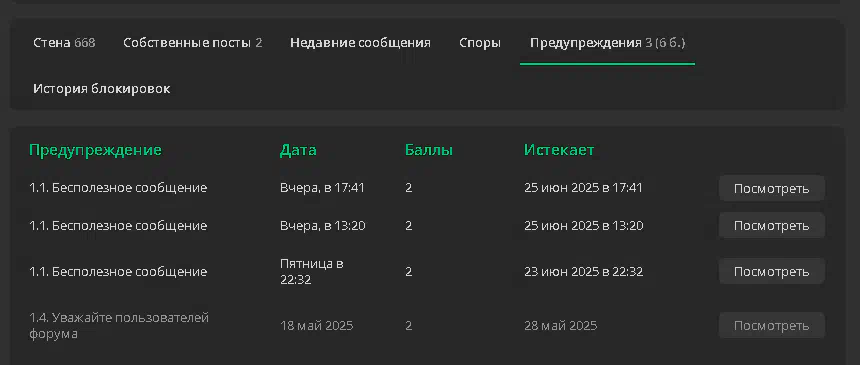This screenshot has height=365, width=860.
Task: Click the Пятница в 22:32 date
Action: coord(312,271)
